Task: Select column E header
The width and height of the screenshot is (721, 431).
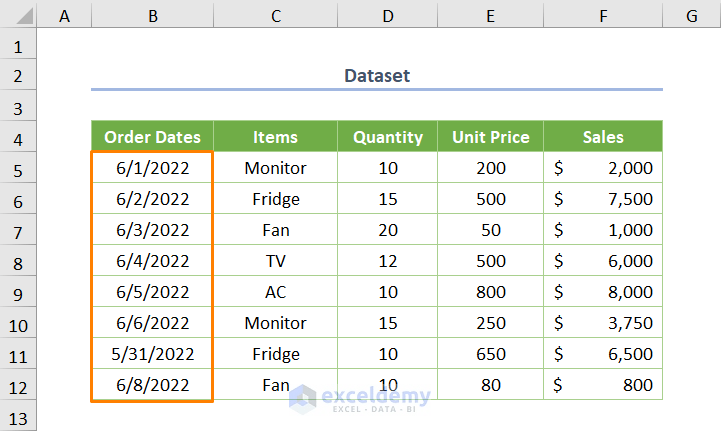Action: [491, 14]
